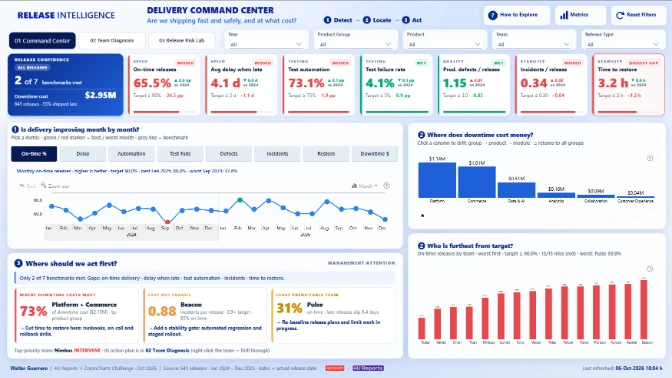Click the Back arrow on the line chart

[x=27, y=186]
